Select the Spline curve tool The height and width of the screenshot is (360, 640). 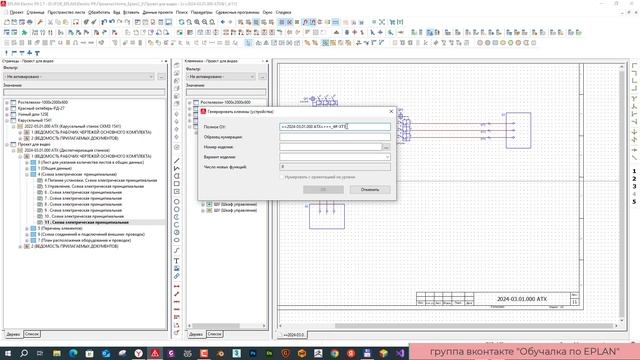point(176,250)
